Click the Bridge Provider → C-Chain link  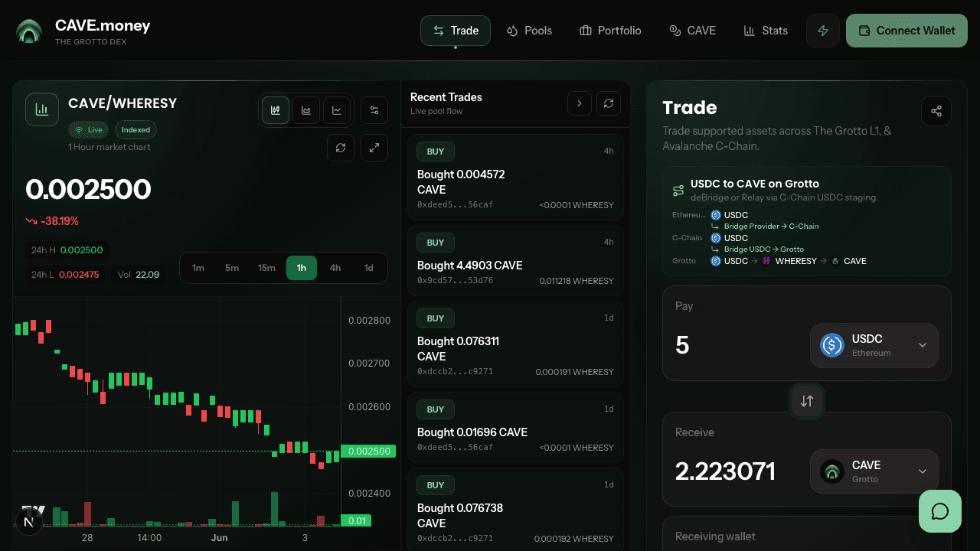pyautogui.click(x=771, y=227)
